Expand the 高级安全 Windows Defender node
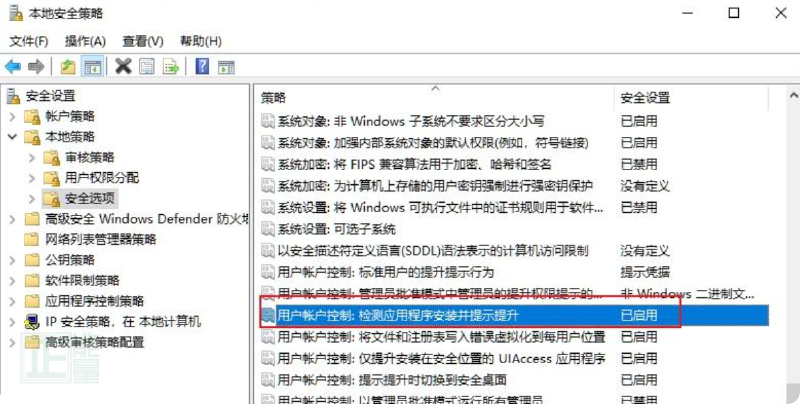 pos(12,219)
